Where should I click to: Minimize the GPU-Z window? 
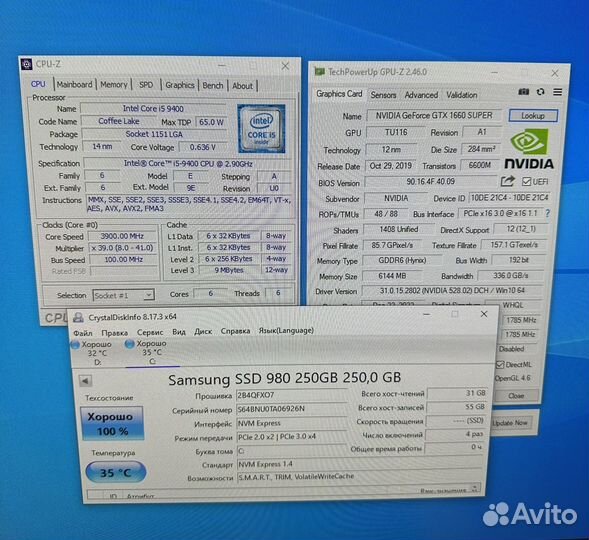pyautogui.click(x=494, y=72)
